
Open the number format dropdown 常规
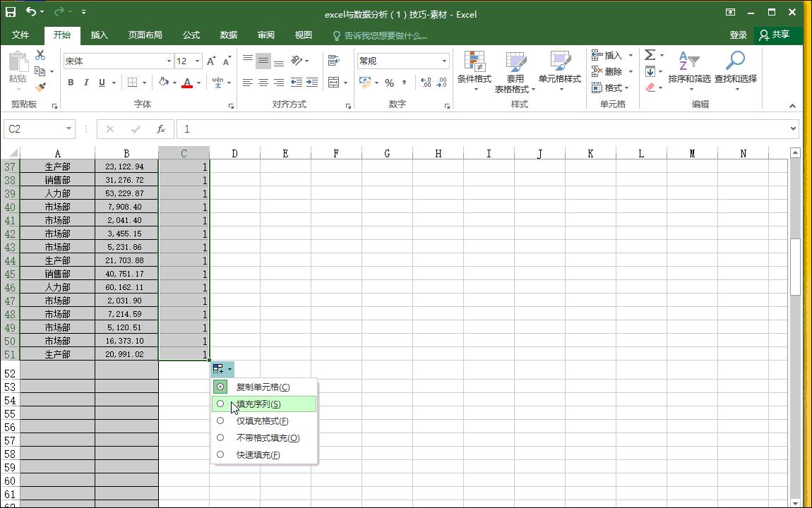click(x=444, y=61)
